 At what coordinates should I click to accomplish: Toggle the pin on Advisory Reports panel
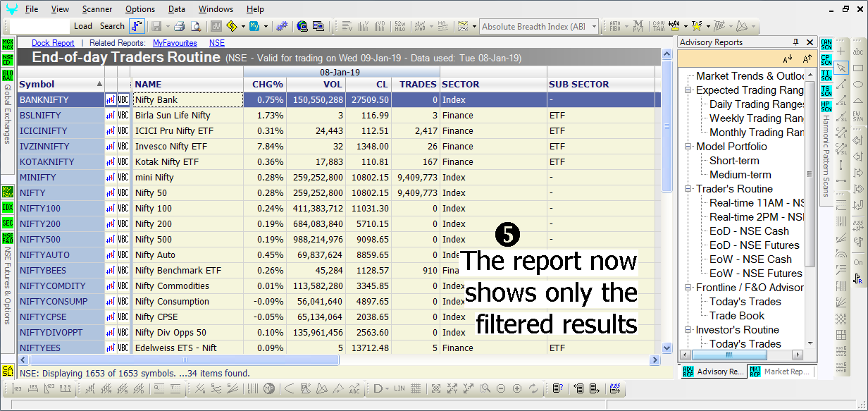point(796,42)
